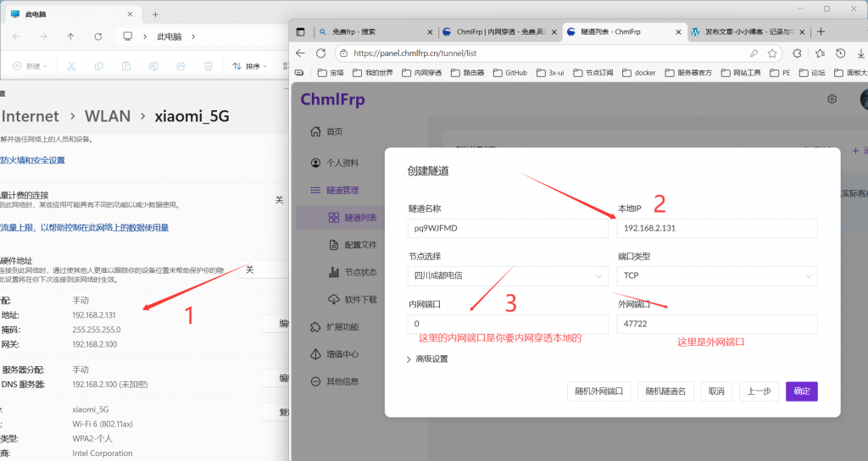Screen dimensions: 868x461
Task: Open the 节点选择 dropdown showing 四川成都电信
Action: tap(508, 275)
